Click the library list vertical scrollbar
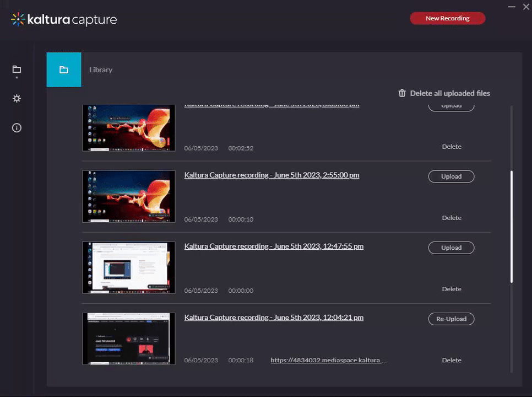Screen dimensions: 532x397 click(x=512, y=226)
